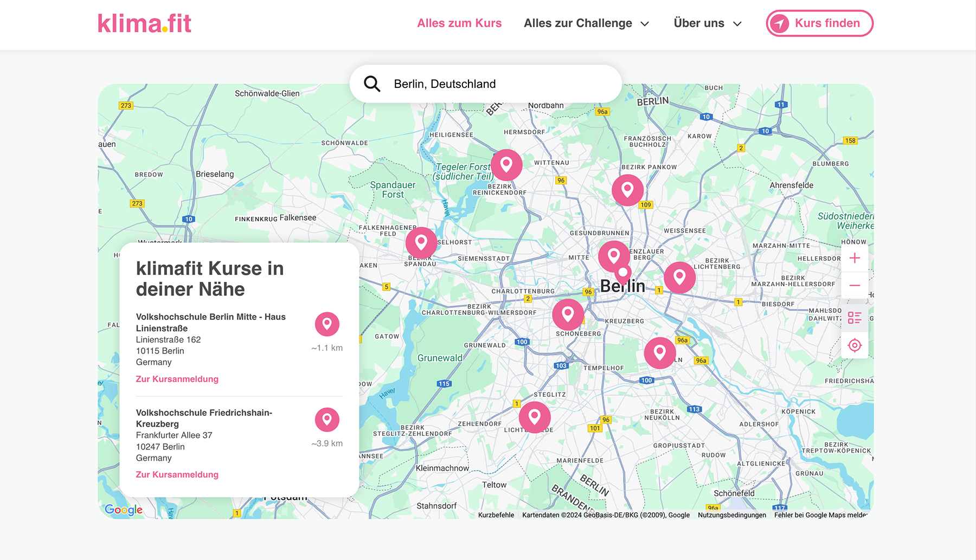The width and height of the screenshot is (976, 560).
Task: Click the Frankfurter Allee 37 address
Action: pyautogui.click(x=174, y=435)
